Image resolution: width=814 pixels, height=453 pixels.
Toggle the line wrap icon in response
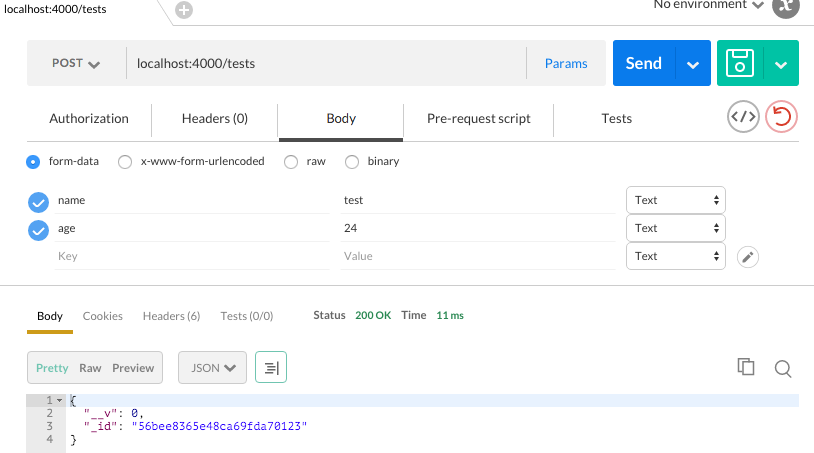point(271,367)
